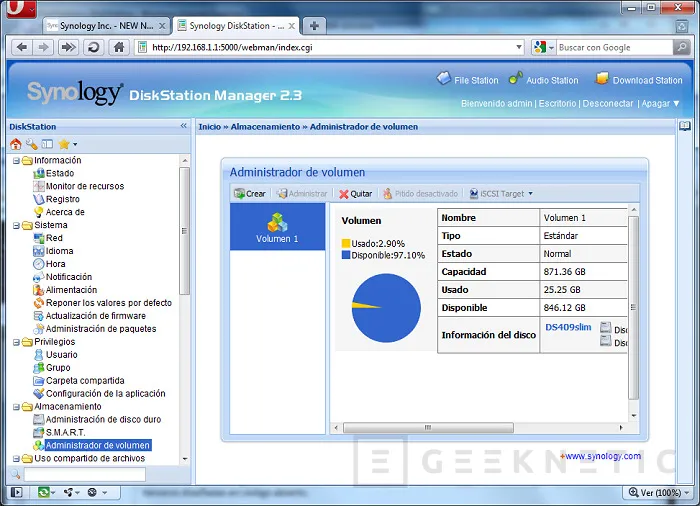Collapse the Sistema tree folder
The image size is (700, 506).
point(16,225)
